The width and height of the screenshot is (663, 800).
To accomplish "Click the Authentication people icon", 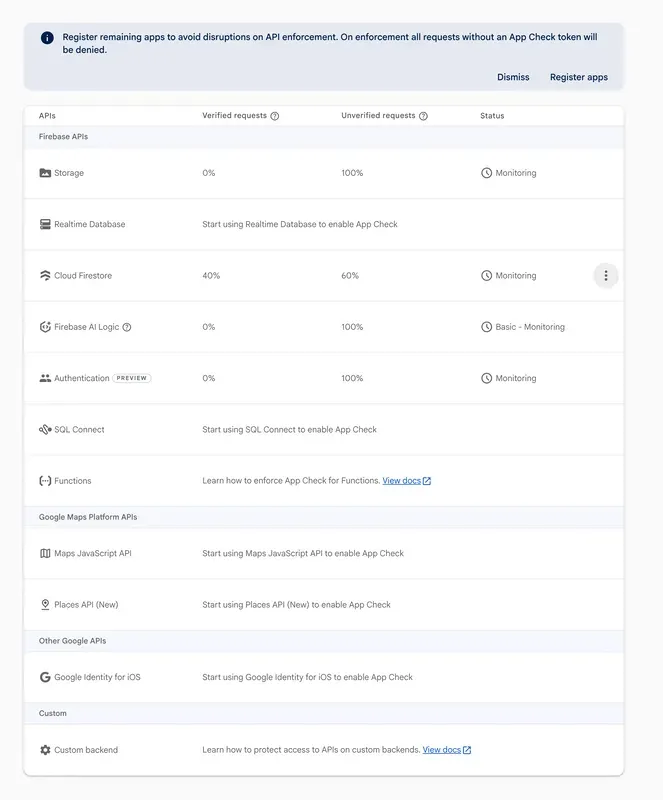I will [45, 378].
